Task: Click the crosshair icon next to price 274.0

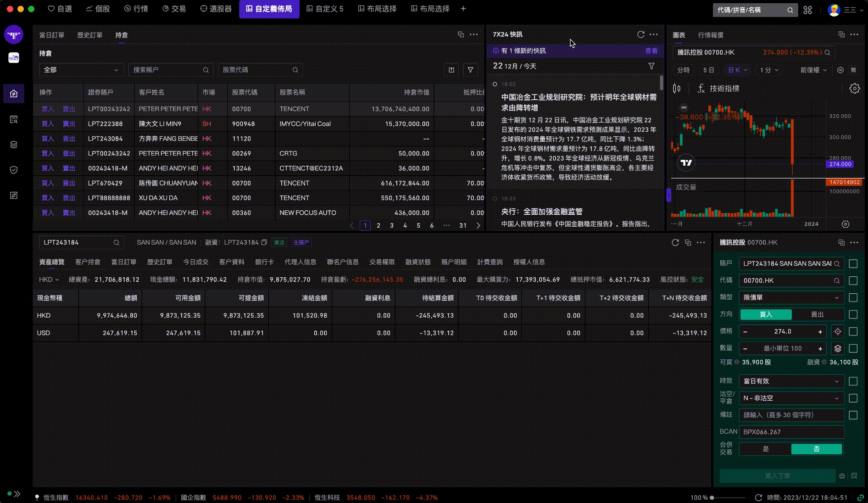Action: coord(838,331)
